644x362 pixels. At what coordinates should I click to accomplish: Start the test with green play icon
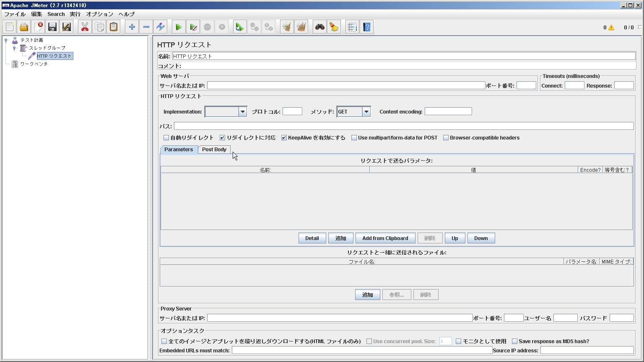(179, 27)
